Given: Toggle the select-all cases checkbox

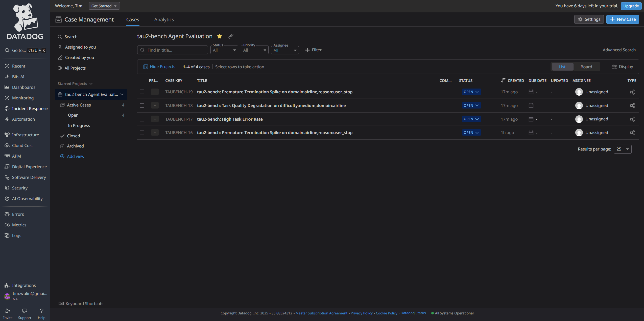Looking at the screenshot, I should click(x=142, y=81).
